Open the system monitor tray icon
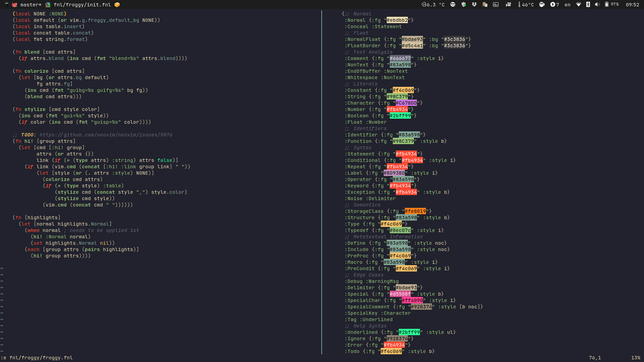Screen dimensions: 644x362 496,5
